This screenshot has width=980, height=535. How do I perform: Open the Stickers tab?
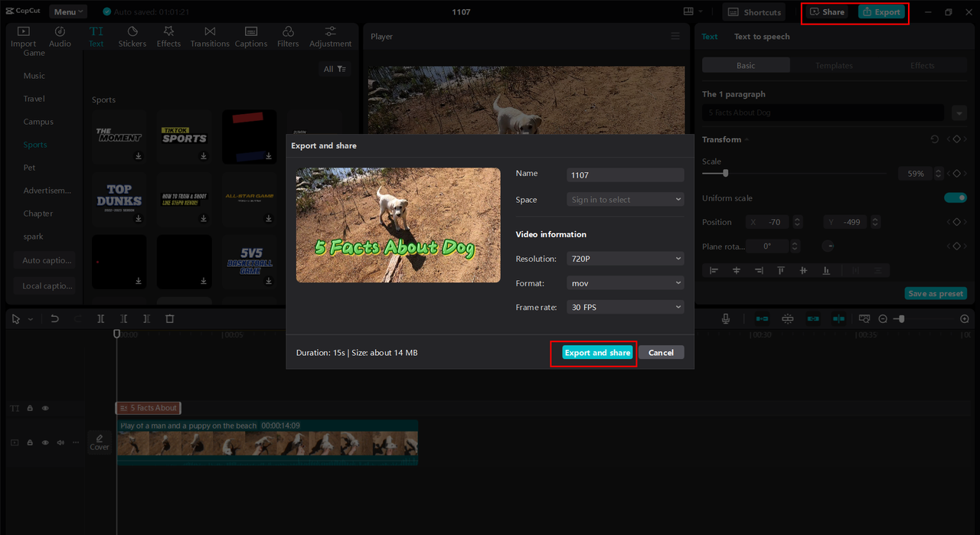click(132, 37)
